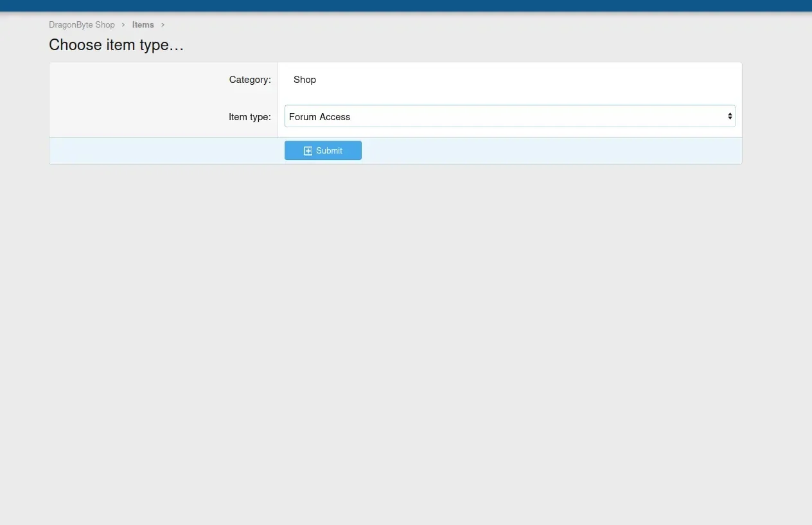The image size is (812, 525).
Task: Click breadcrumb chevron after Items
Action: click(163, 25)
